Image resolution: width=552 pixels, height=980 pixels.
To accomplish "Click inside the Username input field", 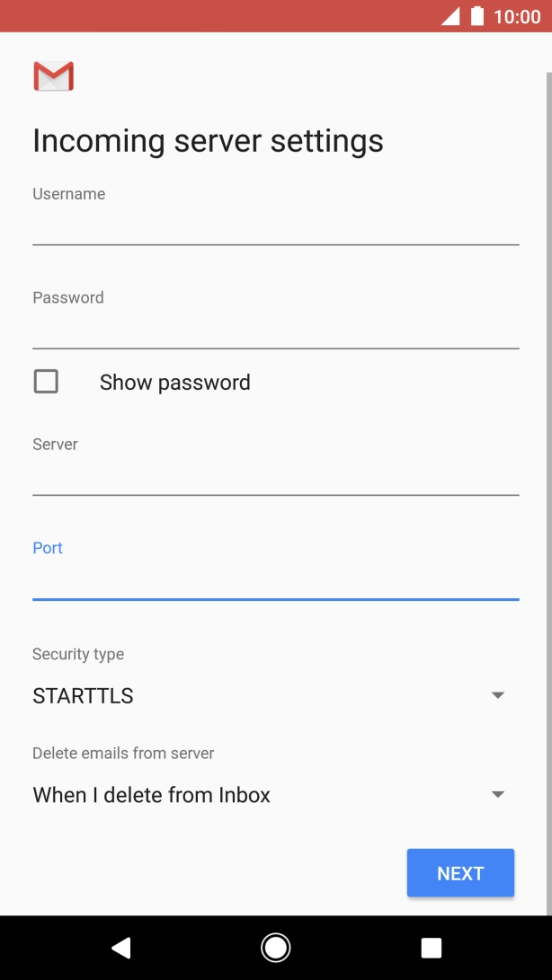I will click(x=276, y=227).
